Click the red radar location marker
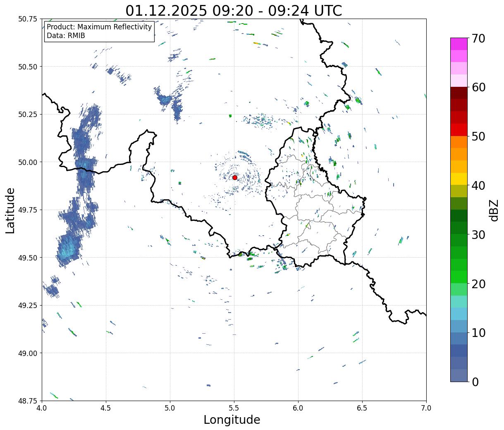 pos(235,177)
